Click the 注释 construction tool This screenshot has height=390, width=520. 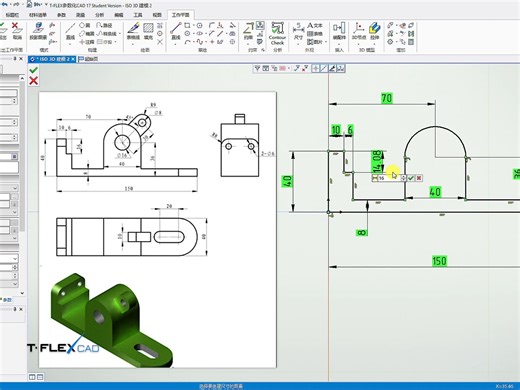(x=87, y=42)
